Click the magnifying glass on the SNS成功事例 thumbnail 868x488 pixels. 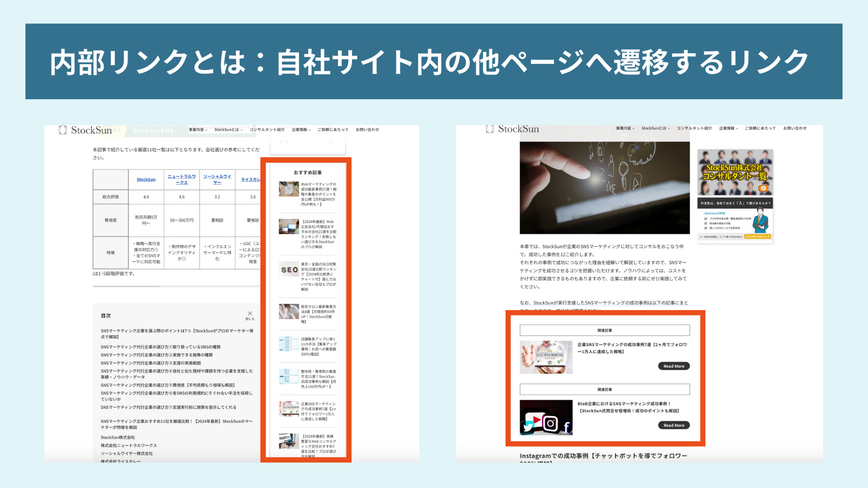[x=559, y=348]
